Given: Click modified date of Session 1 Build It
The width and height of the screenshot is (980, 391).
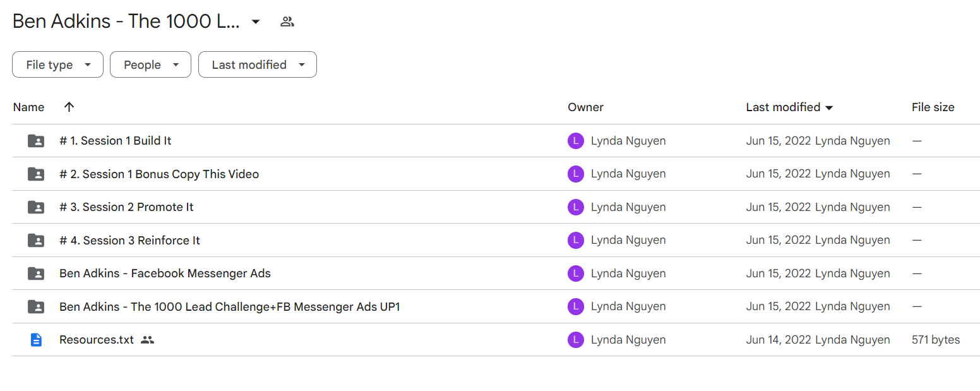Looking at the screenshot, I should (779, 141).
